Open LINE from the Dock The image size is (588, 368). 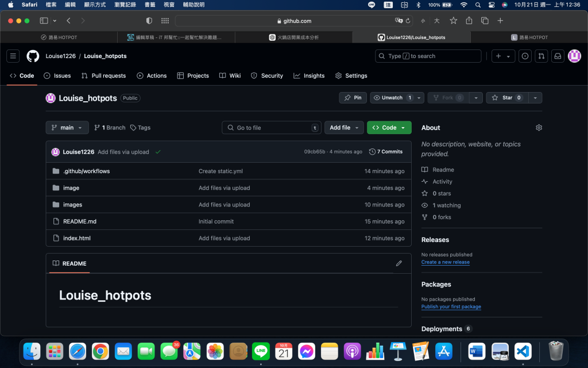(261, 352)
